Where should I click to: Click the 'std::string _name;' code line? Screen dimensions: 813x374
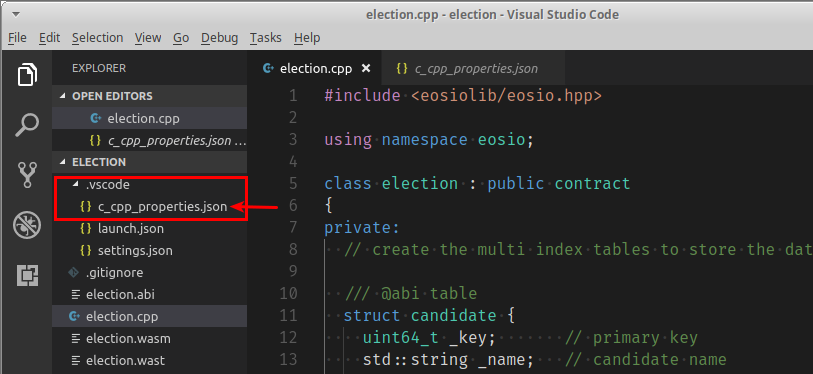[448, 359]
